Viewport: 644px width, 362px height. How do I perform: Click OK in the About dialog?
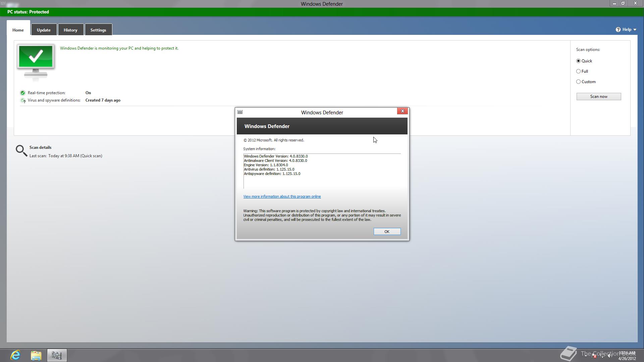click(x=387, y=232)
